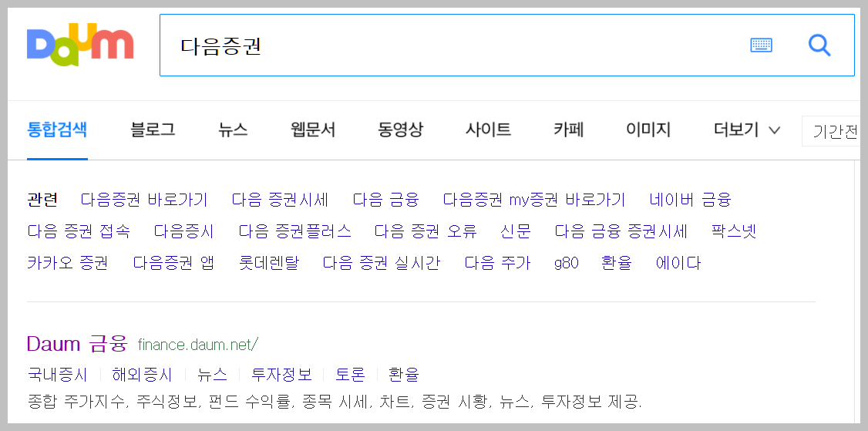Click 환율 sublink under Daum 금융

tap(404, 375)
